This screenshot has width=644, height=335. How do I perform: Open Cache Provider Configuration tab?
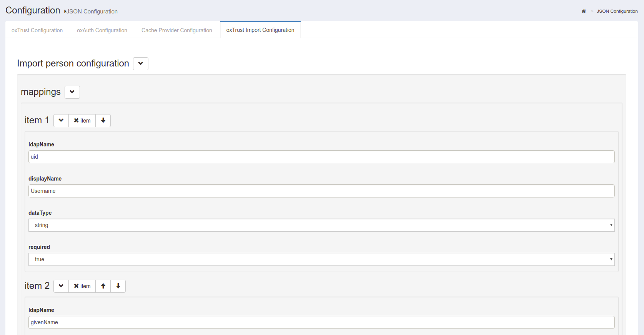[x=176, y=30]
